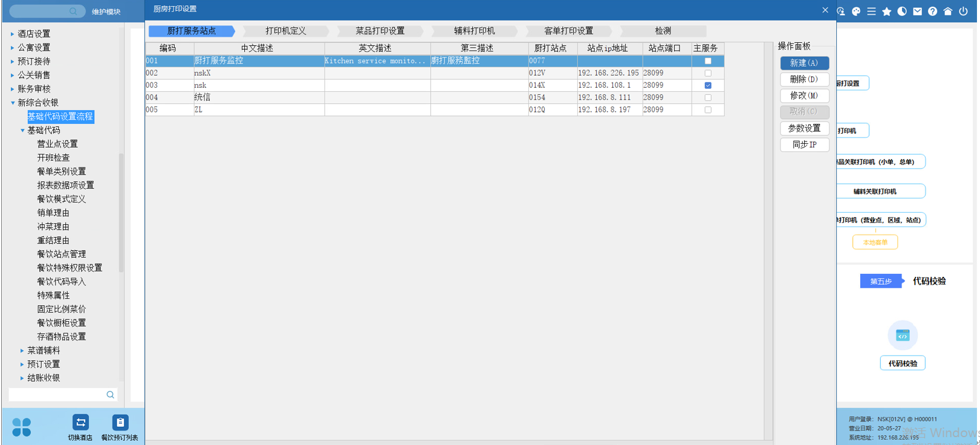
Task: Click the question mark help icon
Action: click(x=932, y=11)
